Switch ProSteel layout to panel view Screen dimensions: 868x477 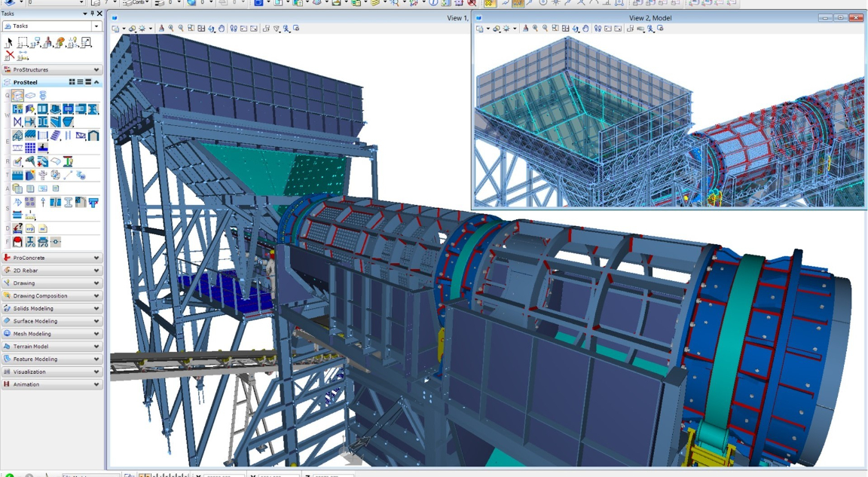tap(88, 82)
